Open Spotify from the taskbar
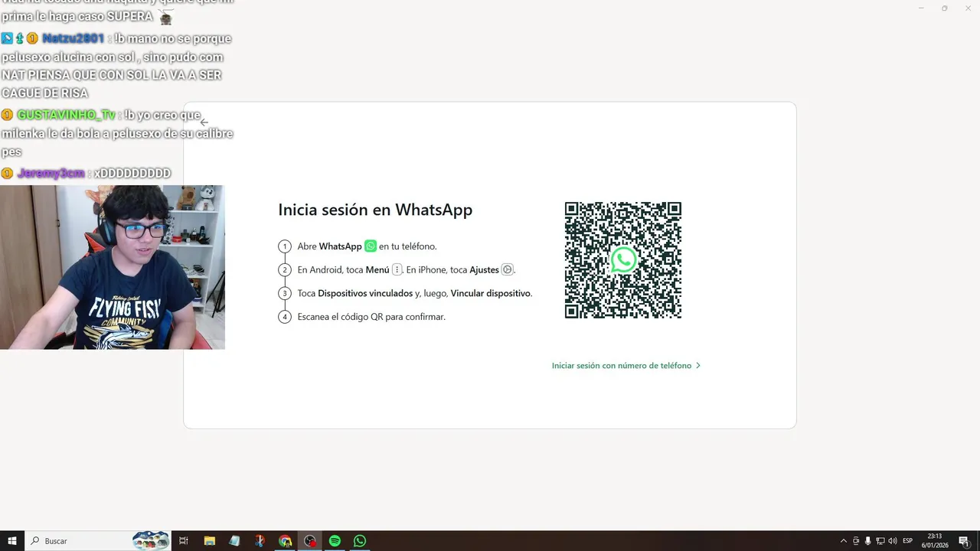The image size is (980, 551). pyautogui.click(x=335, y=541)
